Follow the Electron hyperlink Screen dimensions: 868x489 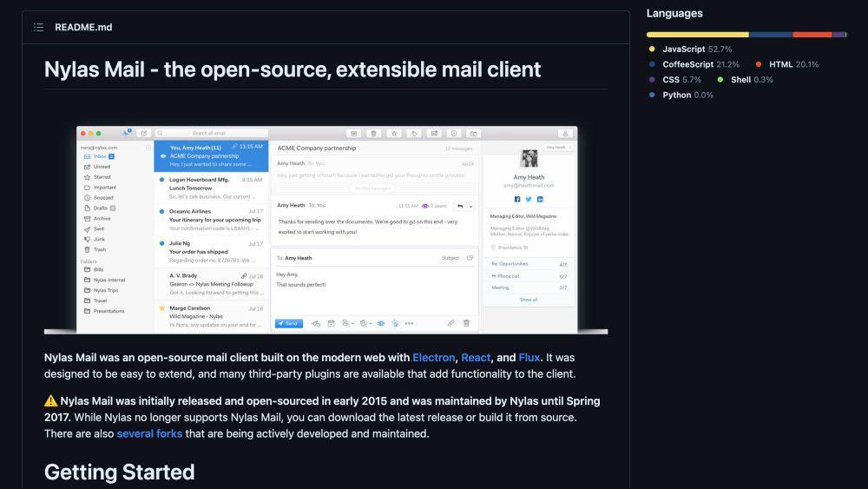[x=433, y=358]
